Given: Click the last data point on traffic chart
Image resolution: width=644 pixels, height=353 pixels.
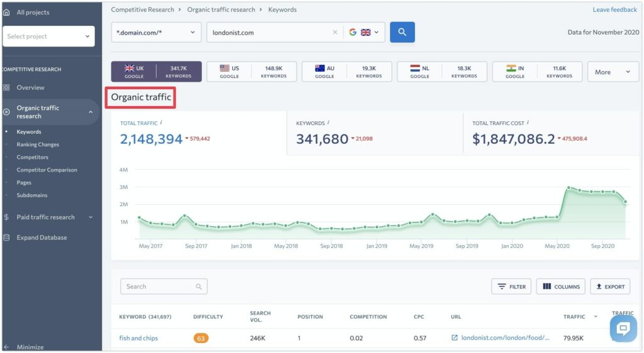Looking at the screenshot, I should pos(626,202).
